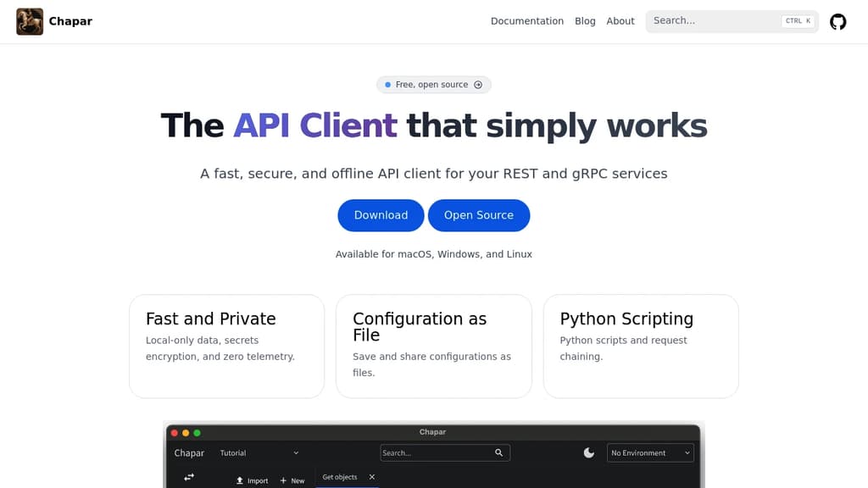Click the Python Scripting card heading
This screenshot has width=868, height=488.
pyautogui.click(x=626, y=319)
